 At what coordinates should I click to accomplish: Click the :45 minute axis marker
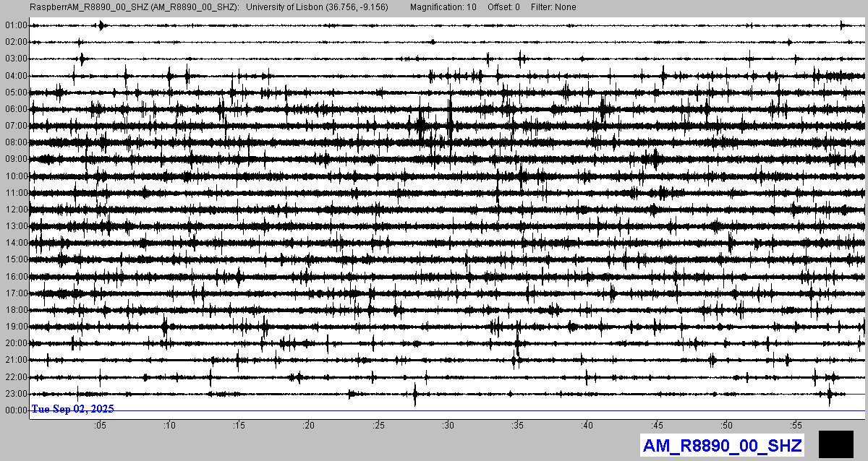(x=657, y=426)
